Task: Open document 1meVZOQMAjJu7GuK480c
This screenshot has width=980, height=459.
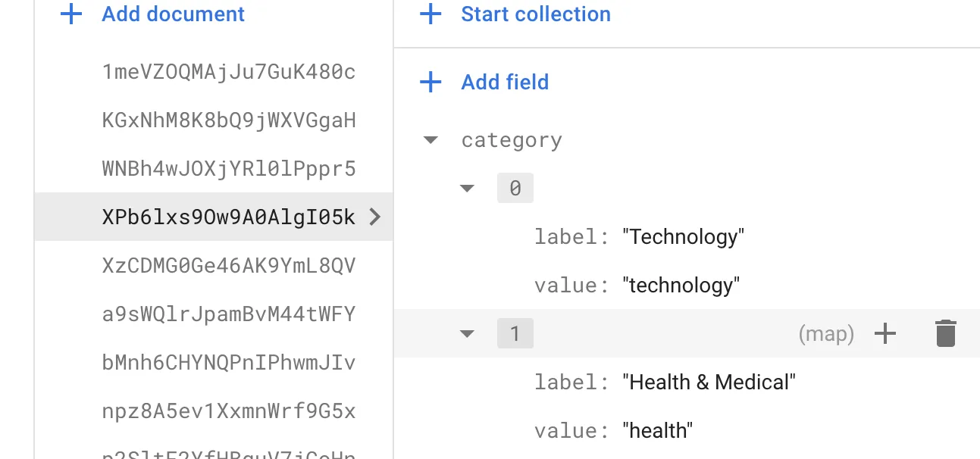Action: (x=228, y=72)
